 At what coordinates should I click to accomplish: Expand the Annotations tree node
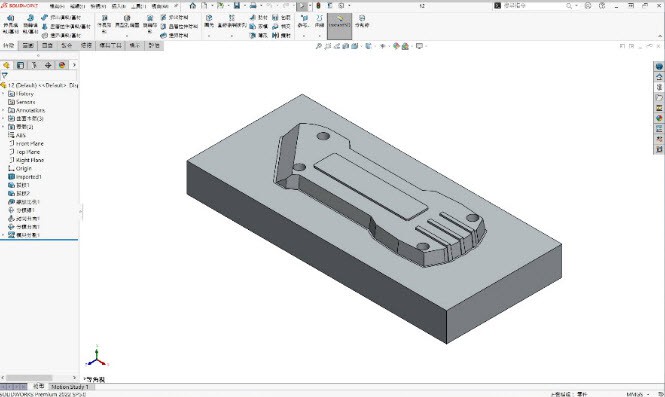pos(3,110)
